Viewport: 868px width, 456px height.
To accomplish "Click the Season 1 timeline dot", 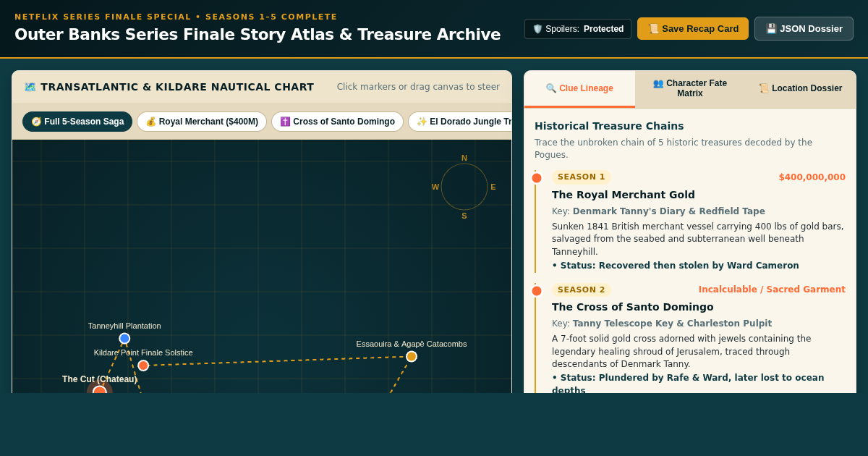I will coord(537,178).
